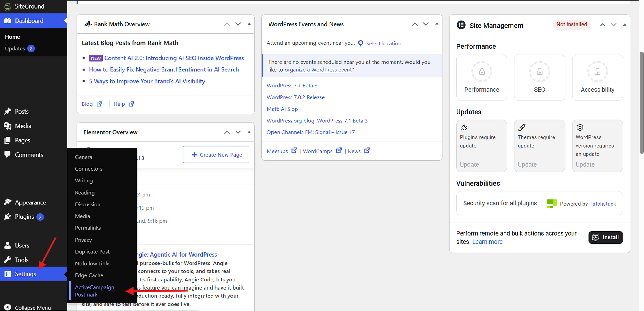The height and width of the screenshot is (311, 644).
Task: Click the external link icon beside Blog
Action: tap(99, 104)
